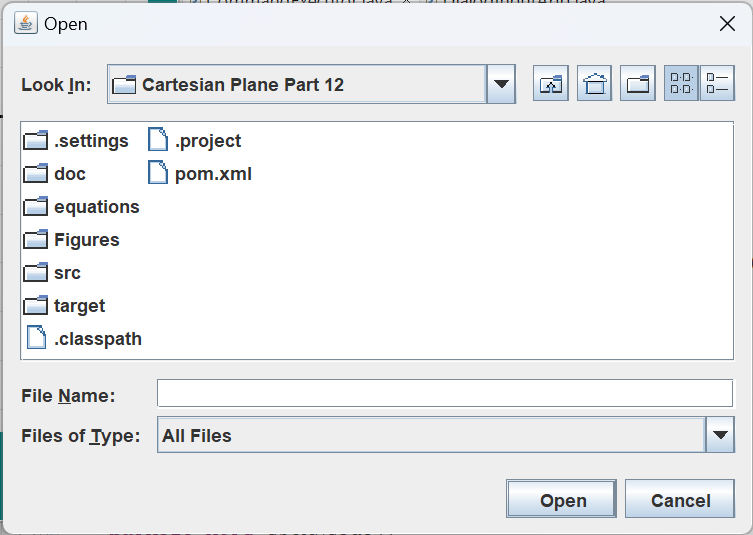Select the .project file
This screenshot has width=753, height=535.
[x=207, y=141]
